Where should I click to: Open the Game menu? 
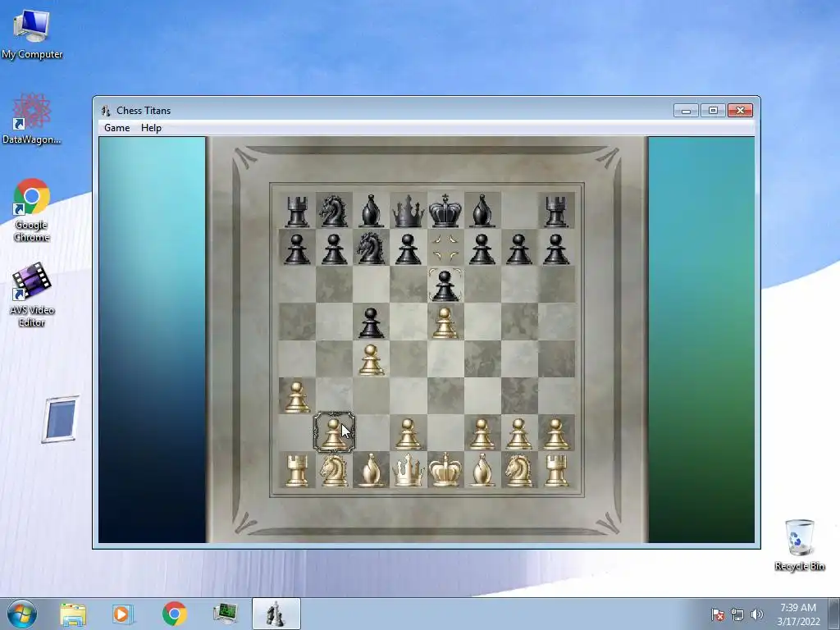pyautogui.click(x=116, y=127)
